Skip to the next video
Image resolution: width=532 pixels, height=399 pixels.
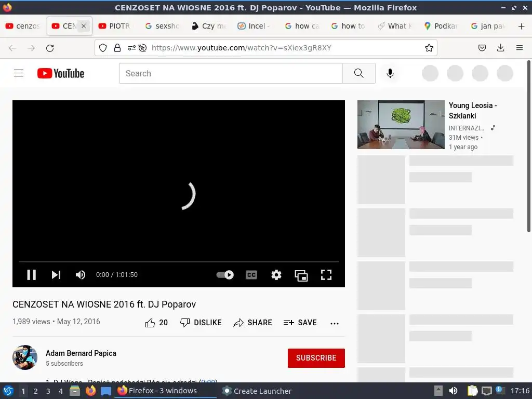56,274
